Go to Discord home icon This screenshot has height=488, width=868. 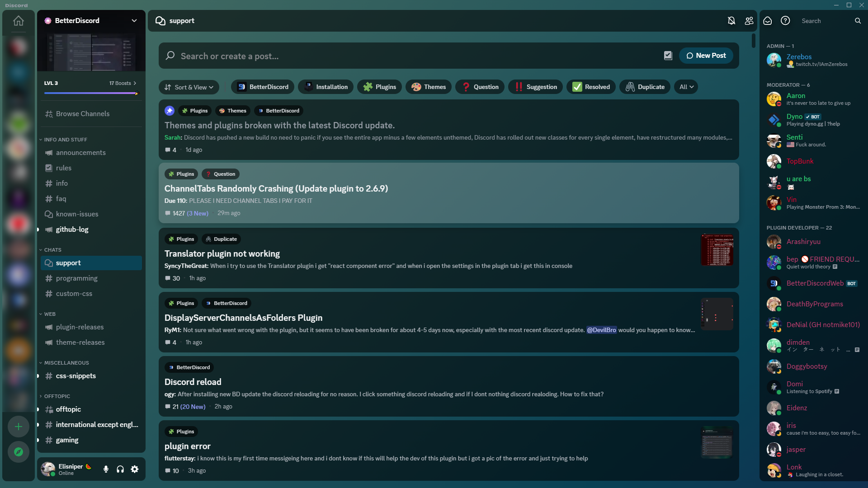pos(19,21)
